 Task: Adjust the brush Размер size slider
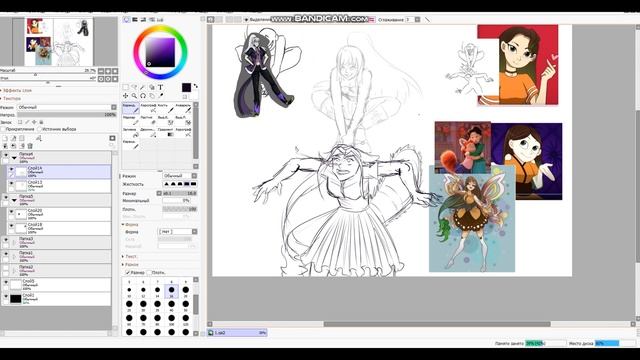point(180,193)
